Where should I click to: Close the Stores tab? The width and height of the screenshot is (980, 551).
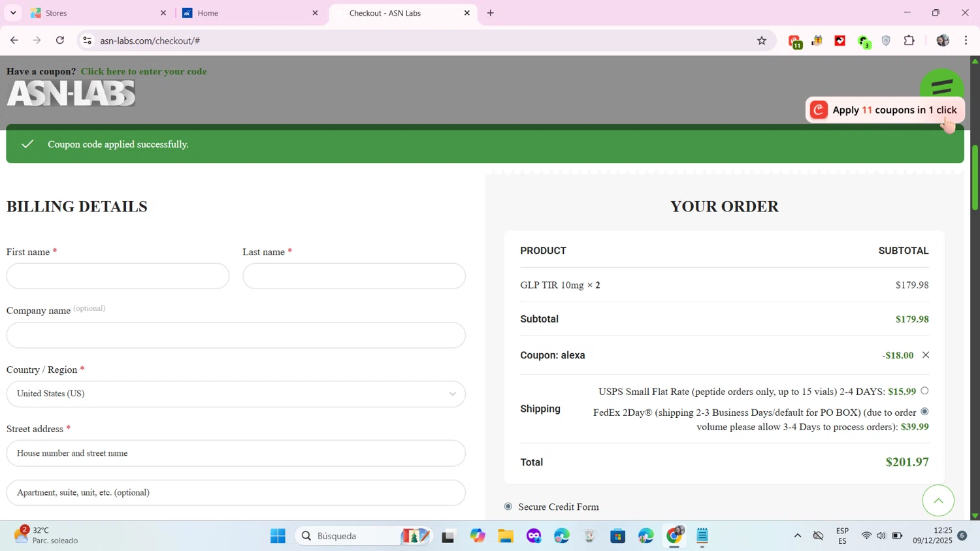pos(163,13)
